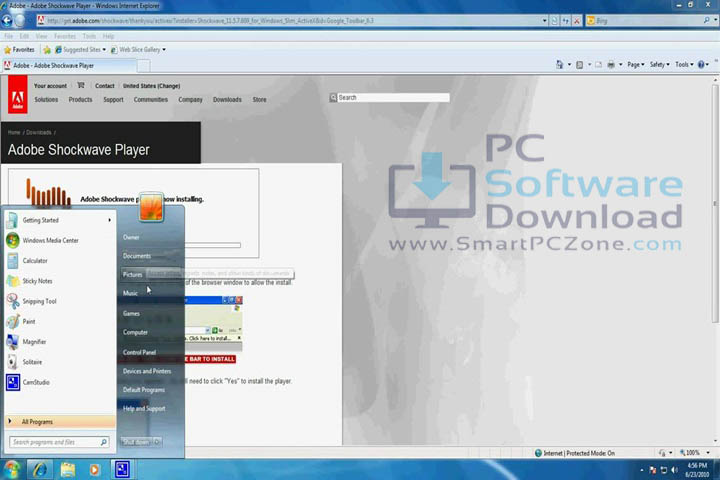Image resolution: width=720 pixels, height=480 pixels.
Task: Click the Support navigation link
Action: (x=113, y=100)
